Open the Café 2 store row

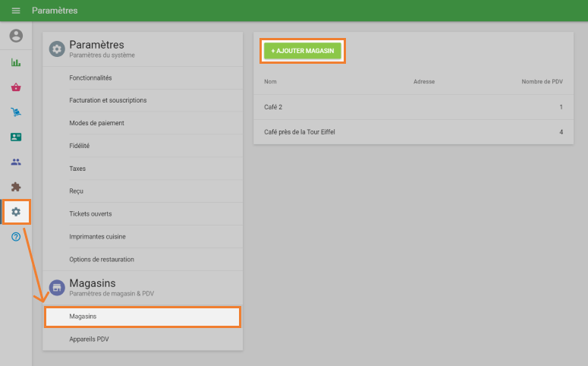(413, 107)
